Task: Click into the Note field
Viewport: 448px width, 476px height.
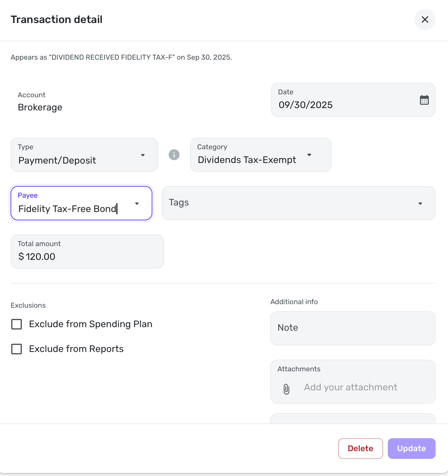Action: [353, 328]
